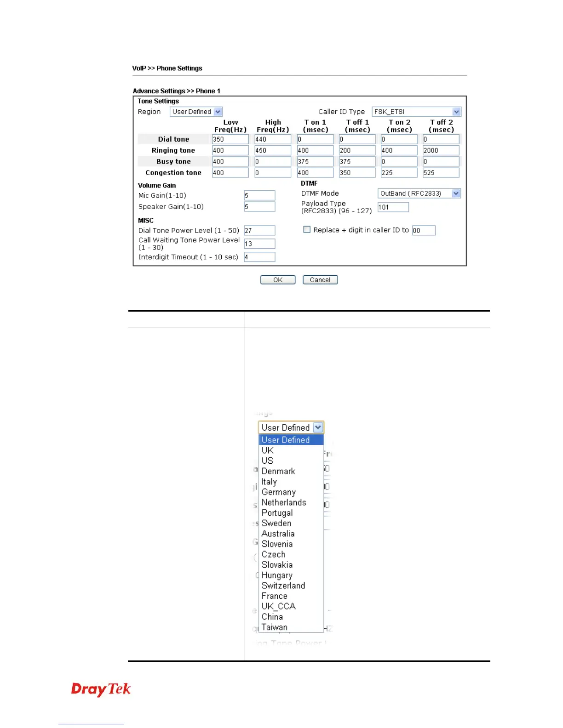Pick UK_CCA in the region list
Screen dimensions: 563x728
tap(291, 606)
